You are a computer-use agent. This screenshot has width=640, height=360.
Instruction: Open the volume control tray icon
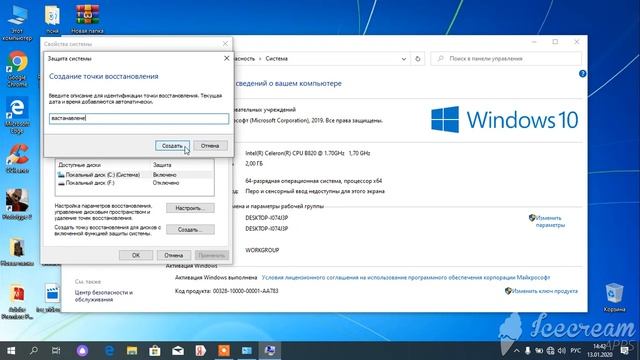pos(562,351)
